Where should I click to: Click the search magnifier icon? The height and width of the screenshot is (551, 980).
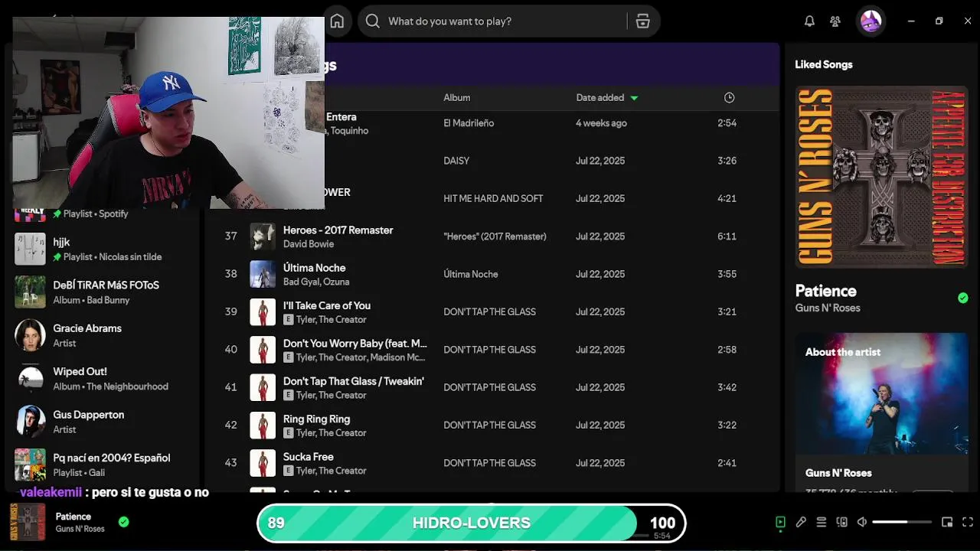click(x=373, y=21)
